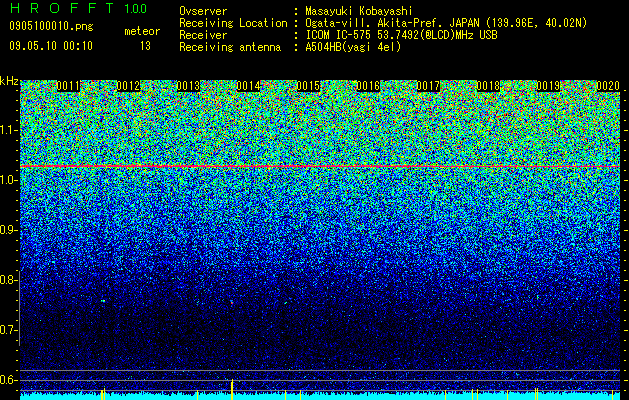Click the 0016 time marker label
This screenshot has height=400, width=629.
pos(368,86)
